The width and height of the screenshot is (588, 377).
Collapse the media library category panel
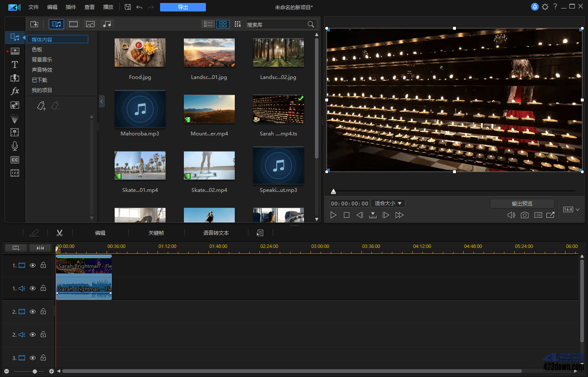tap(101, 101)
